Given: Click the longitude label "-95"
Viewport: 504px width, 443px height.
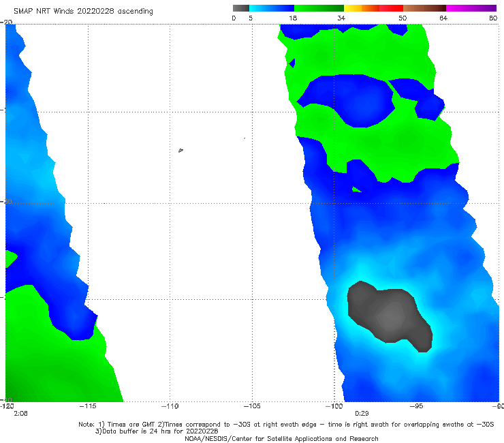Looking at the screenshot, I should (416, 406).
